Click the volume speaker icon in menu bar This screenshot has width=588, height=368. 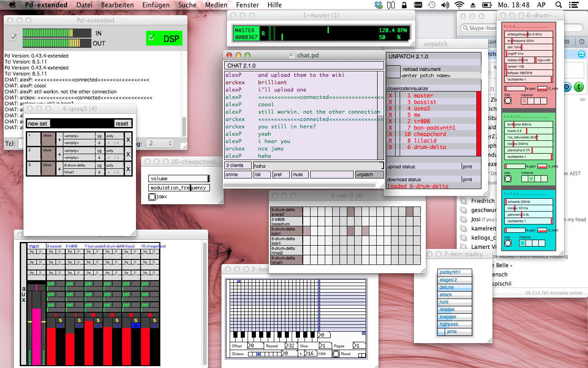445,5
